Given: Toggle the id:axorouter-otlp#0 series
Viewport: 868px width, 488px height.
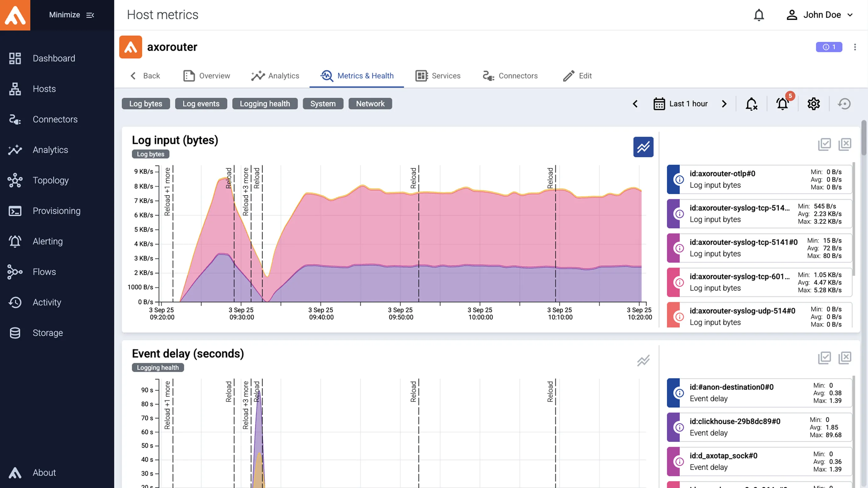Looking at the screenshot, I should click(759, 179).
